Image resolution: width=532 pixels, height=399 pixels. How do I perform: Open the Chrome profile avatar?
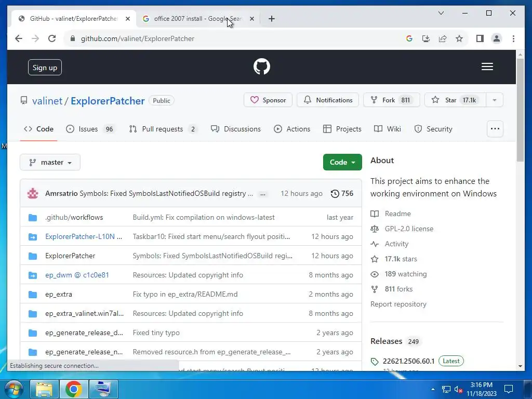click(496, 38)
